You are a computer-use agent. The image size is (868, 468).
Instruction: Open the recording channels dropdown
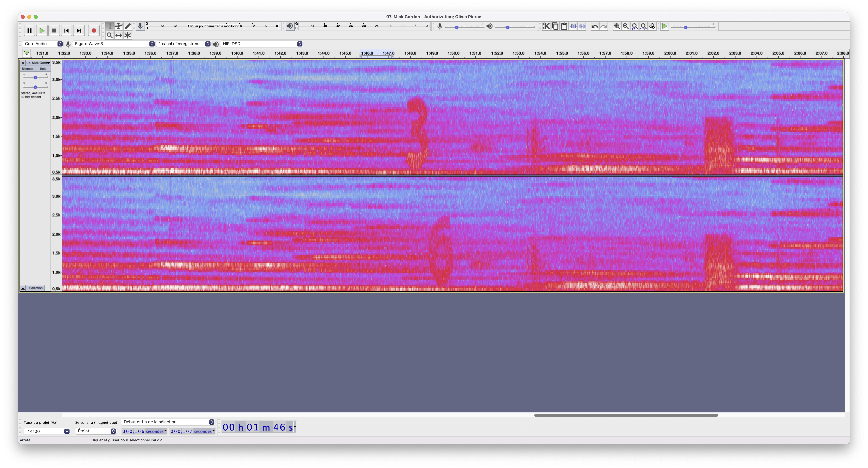tap(184, 44)
